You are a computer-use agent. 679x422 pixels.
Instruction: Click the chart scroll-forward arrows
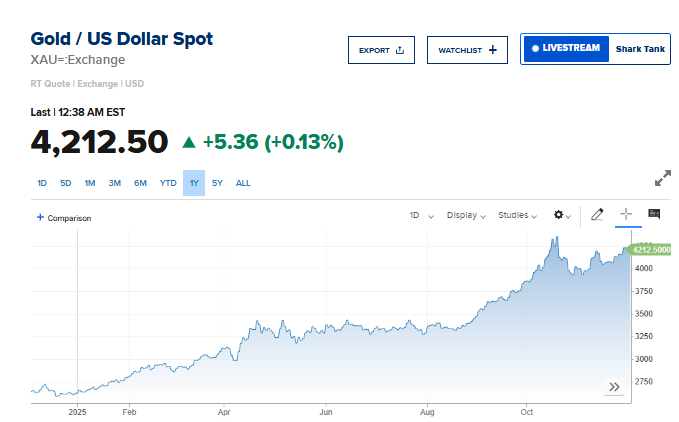click(x=615, y=387)
